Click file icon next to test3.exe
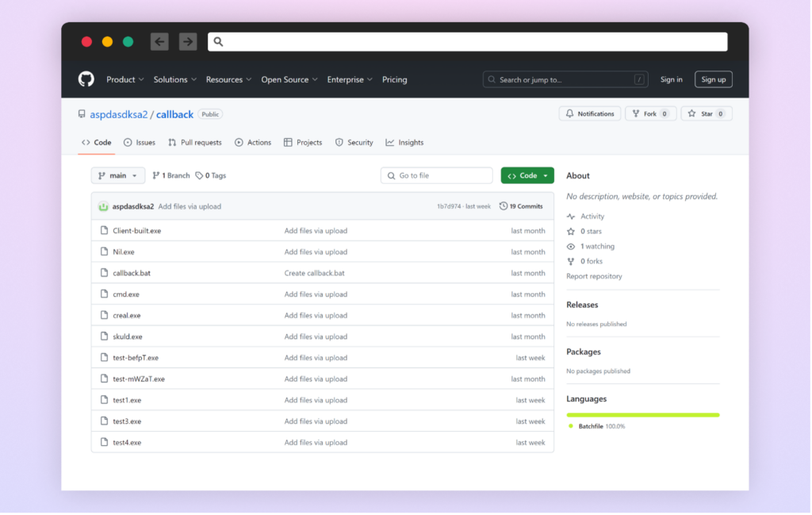The height and width of the screenshot is (515, 812). 104,421
